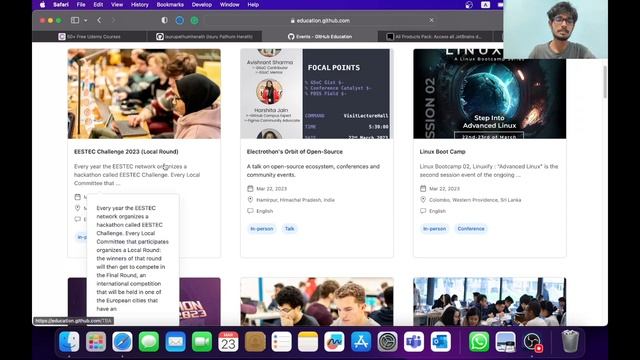This screenshot has height=360, width=640.
Task: Click the event image of two students at laptops
Action: pyautogui.click(x=317, y=302)
